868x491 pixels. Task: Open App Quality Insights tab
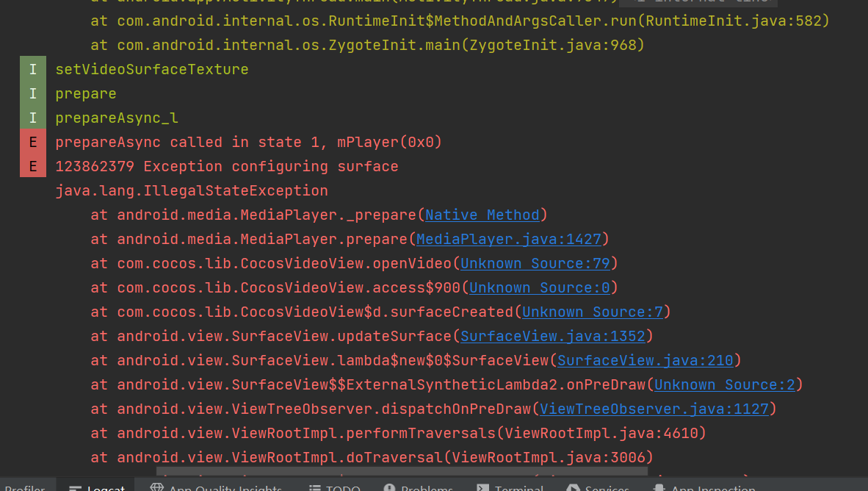[216, 487]
